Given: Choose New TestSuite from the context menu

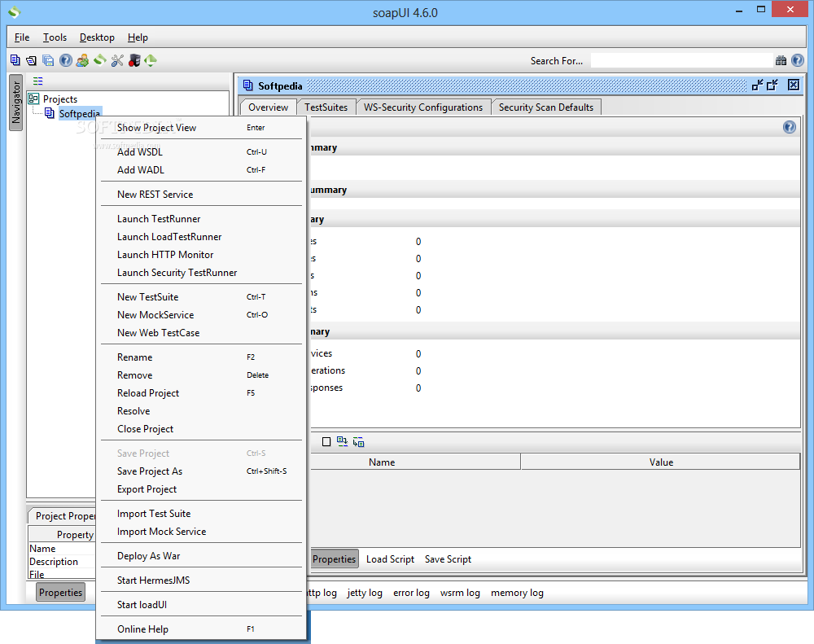Looking at the screenshot, I should [201, 297].
